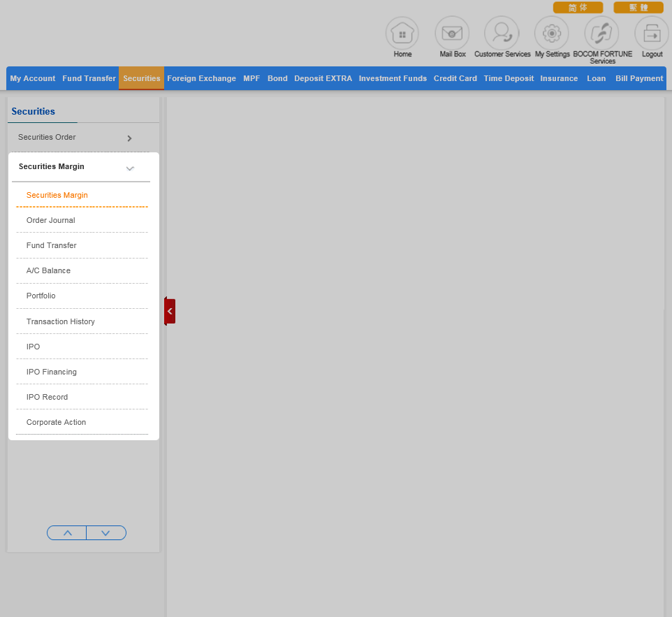
Task: Collapse the Securities Margin section
Action: point(129,168)
